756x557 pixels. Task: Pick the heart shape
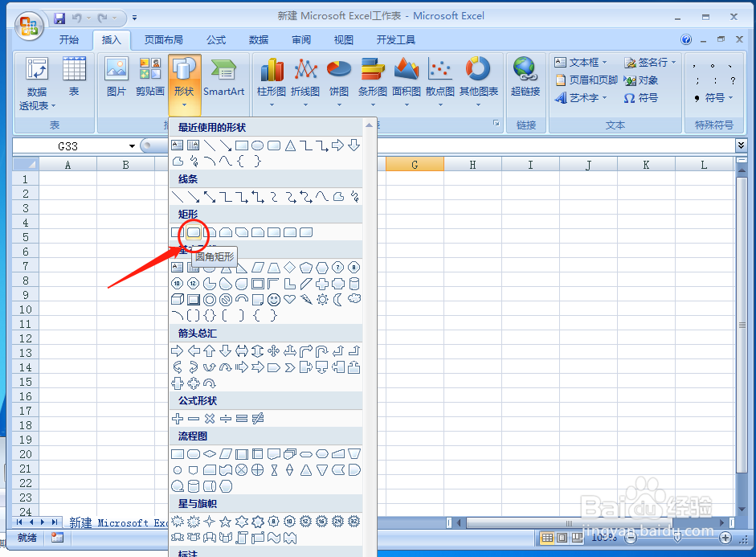(290, 300)
